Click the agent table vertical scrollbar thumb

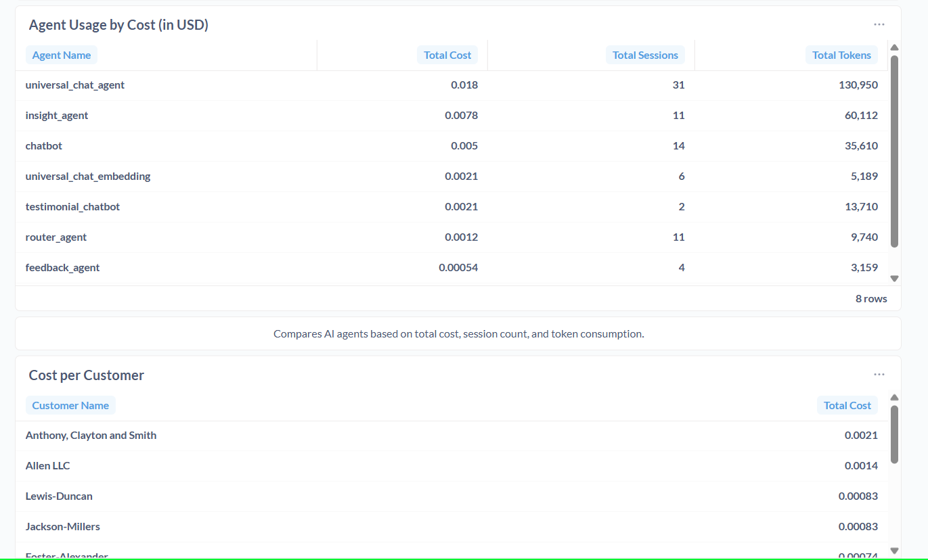point(894,151)
